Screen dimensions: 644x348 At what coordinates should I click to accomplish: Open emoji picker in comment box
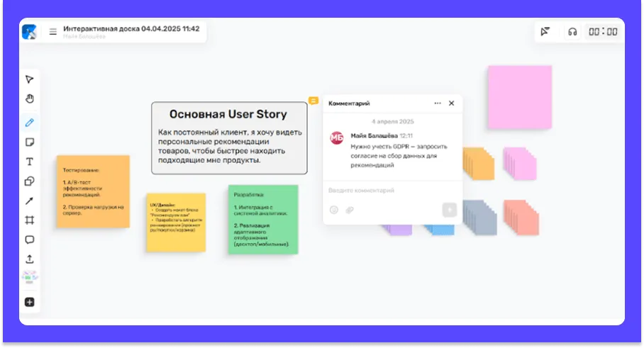pos(334,210)
